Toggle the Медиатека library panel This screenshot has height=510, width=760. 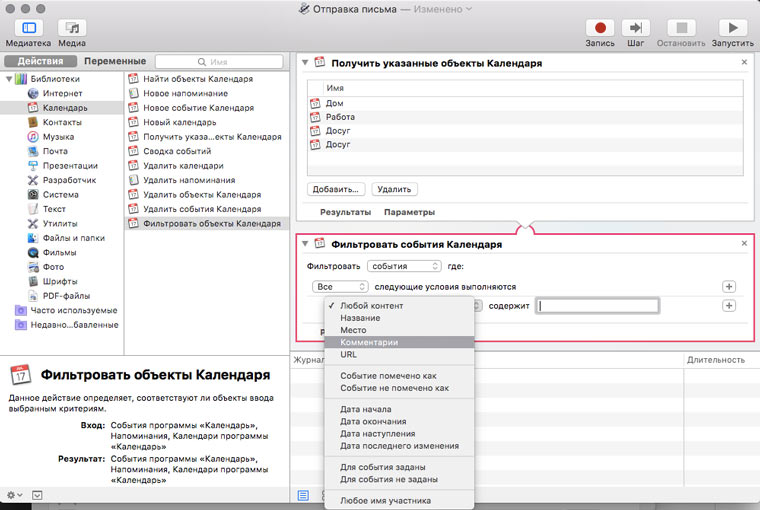coord(27,29)
